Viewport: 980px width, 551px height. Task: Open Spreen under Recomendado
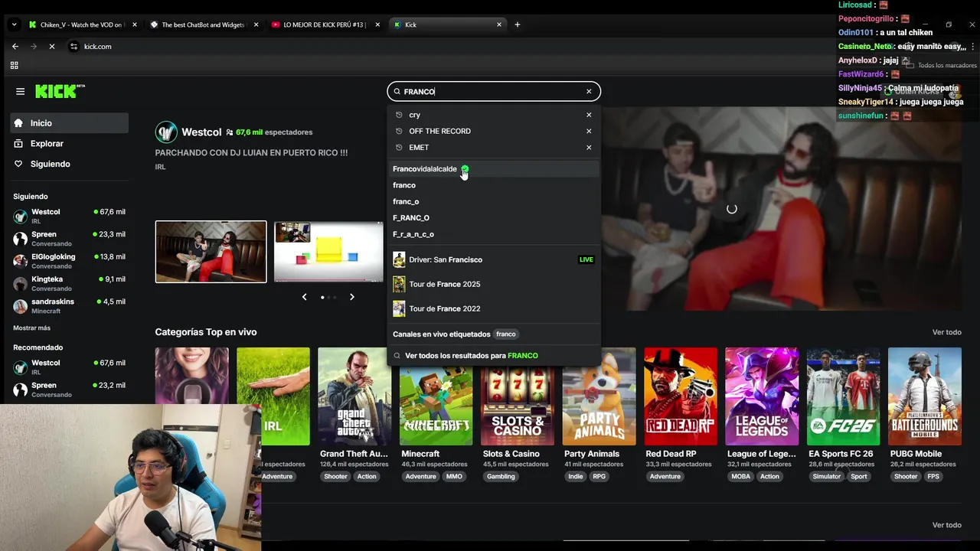point(70,390)
